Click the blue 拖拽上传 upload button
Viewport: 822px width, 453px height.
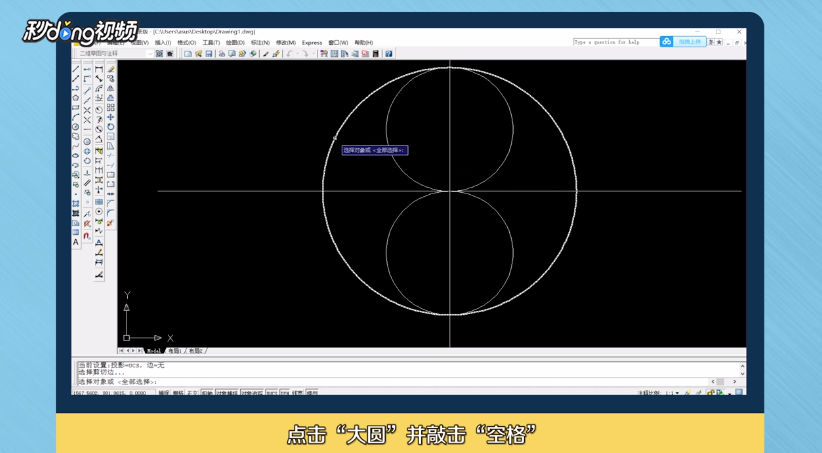(684, 41)
